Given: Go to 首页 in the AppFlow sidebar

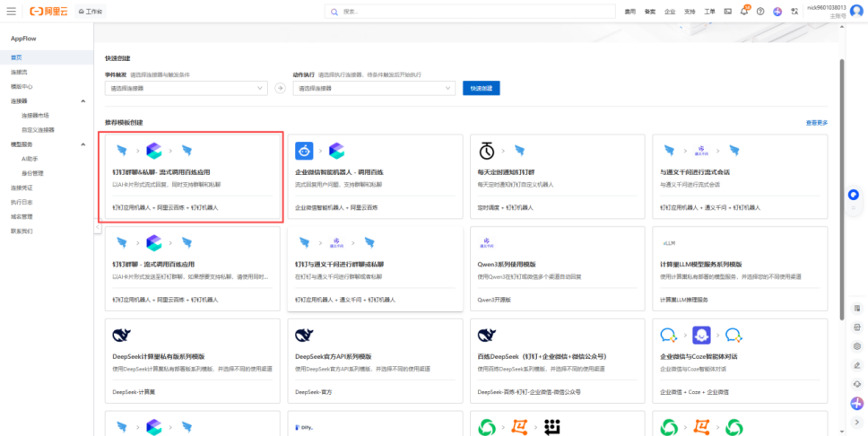Looking at the screenshot, I should (47, 57).
